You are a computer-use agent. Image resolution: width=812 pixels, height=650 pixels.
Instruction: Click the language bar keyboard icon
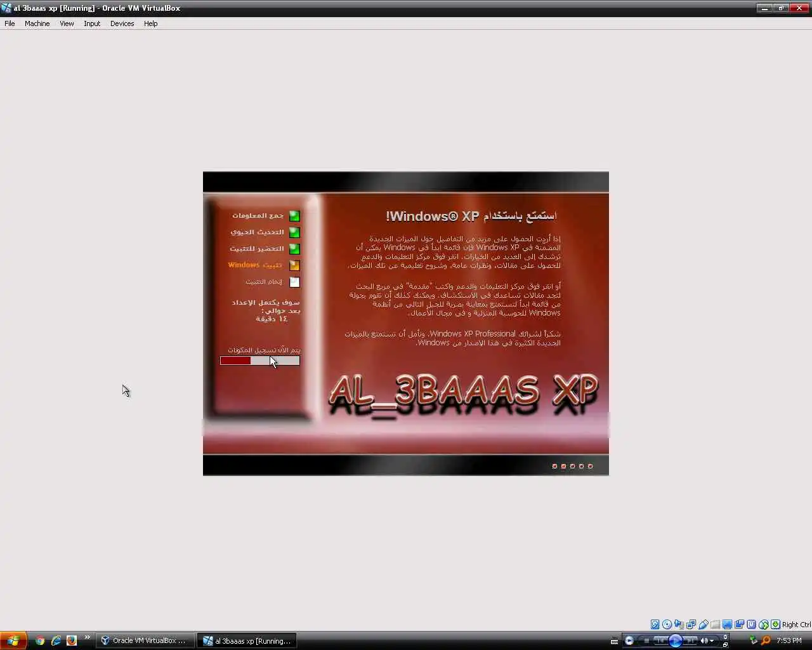coord(614,641)
